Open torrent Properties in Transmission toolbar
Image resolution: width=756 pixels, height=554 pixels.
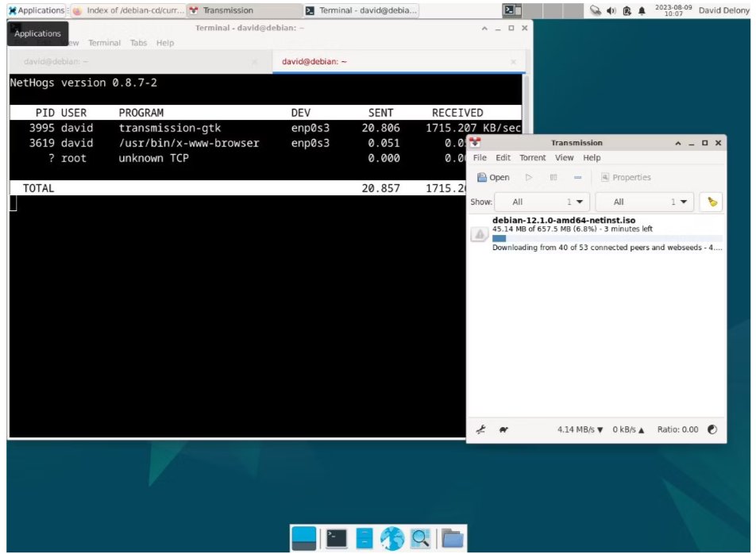[626, 177]
